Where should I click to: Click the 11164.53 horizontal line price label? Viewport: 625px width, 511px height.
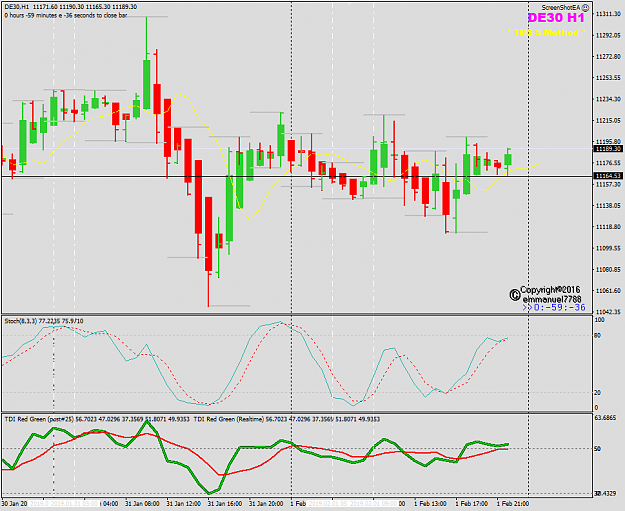[x=608, y=176]
